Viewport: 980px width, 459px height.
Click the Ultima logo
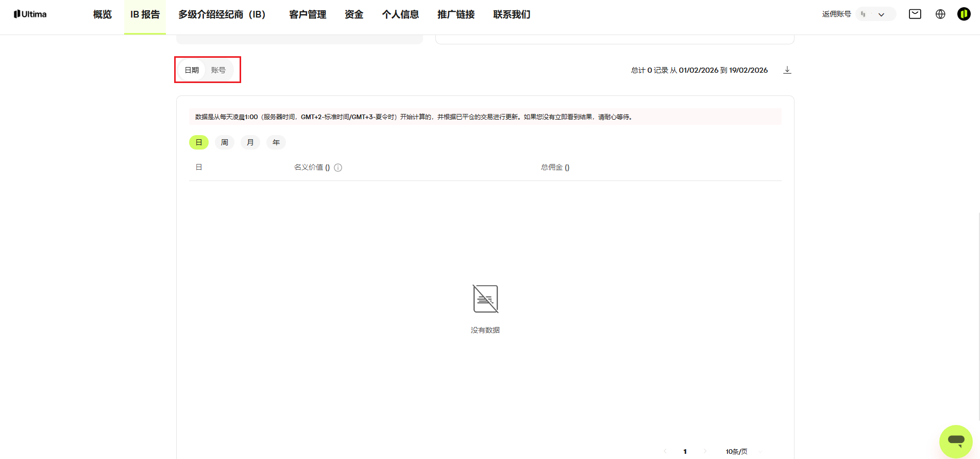30,14
